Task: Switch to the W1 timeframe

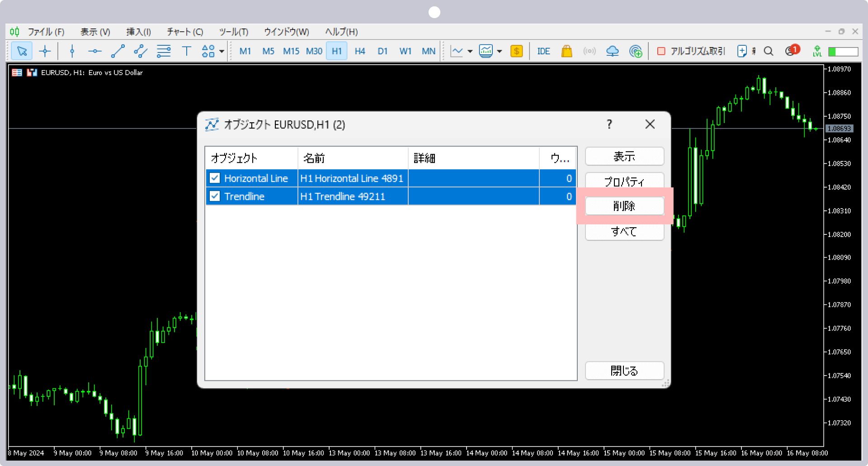Action: (406, 51)
